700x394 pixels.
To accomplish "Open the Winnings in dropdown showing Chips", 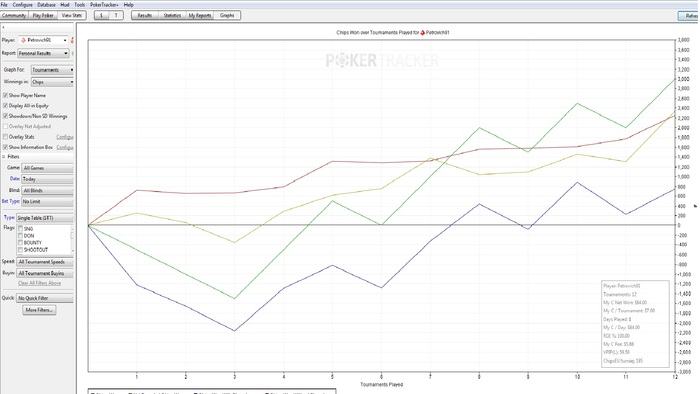I will point(52,82).
